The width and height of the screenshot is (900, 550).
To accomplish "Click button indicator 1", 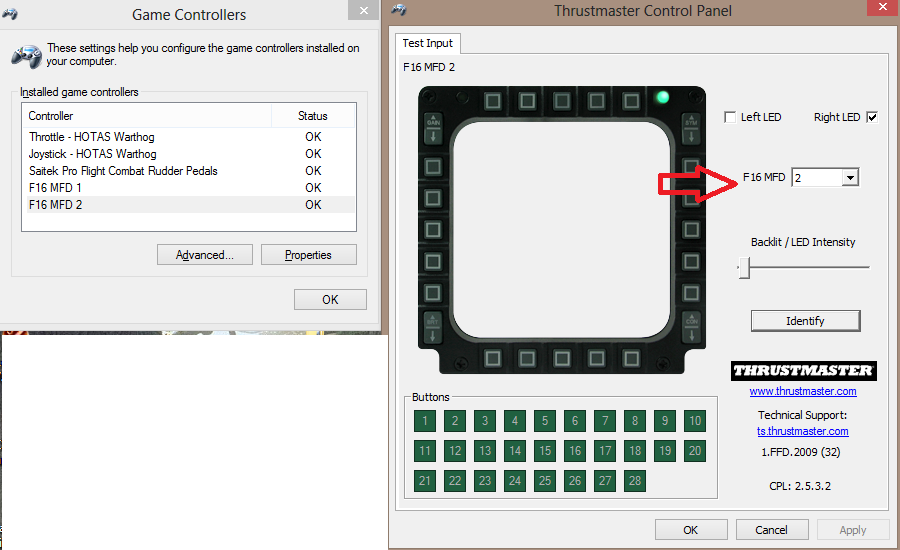I will pyautogui.click(x=425, y=421).
